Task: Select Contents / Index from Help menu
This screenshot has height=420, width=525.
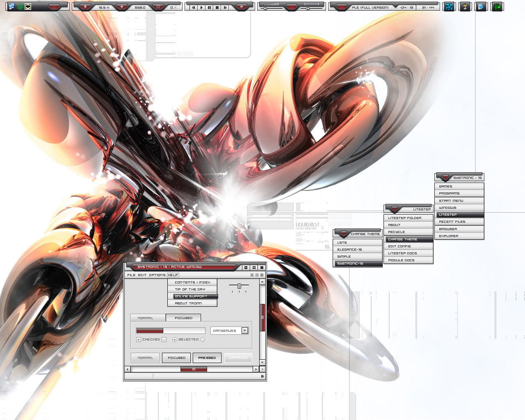Action: click(192, 282)
